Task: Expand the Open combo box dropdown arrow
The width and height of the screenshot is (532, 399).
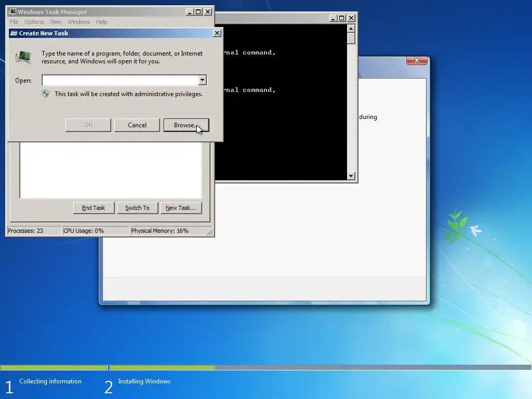Action: (x=203, y=80)
